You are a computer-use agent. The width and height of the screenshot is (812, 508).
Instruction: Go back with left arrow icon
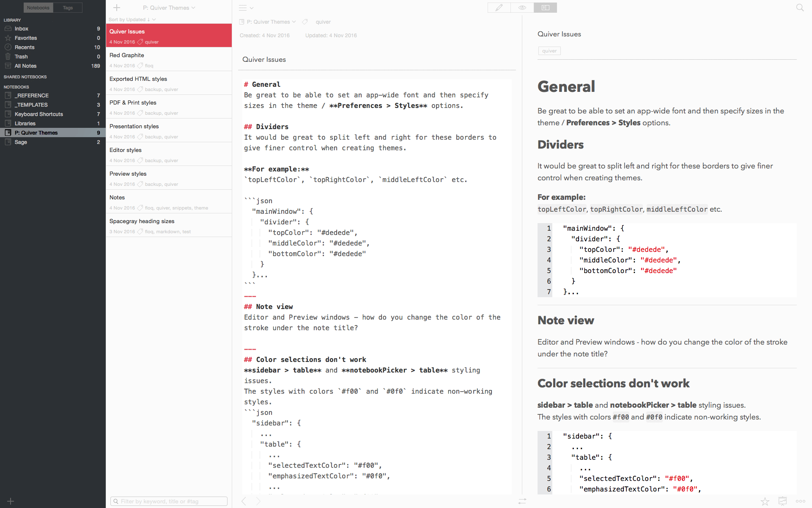point(244,501)
